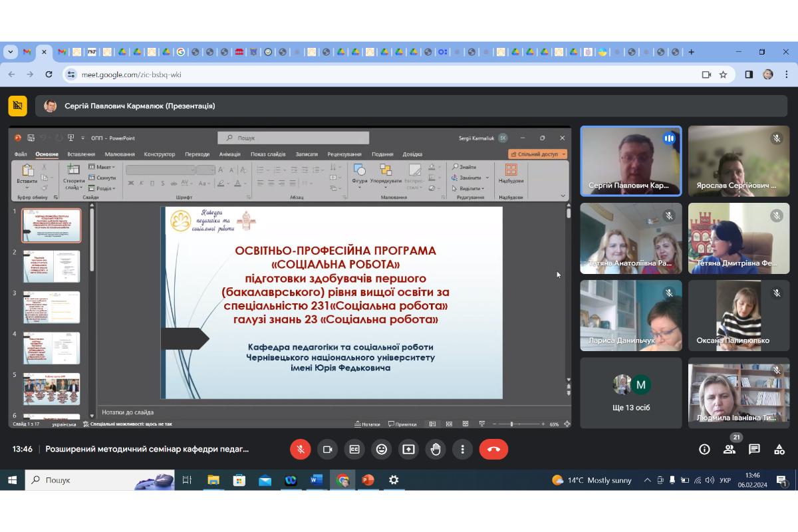Select slide 3 thumbnail in PowerPoint
Image resolution: width=798 pixels, height=532 pixels.
pos(51,307)
